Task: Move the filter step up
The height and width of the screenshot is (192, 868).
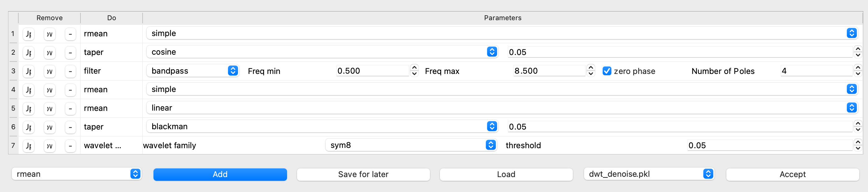Action: tap(29, 71)
